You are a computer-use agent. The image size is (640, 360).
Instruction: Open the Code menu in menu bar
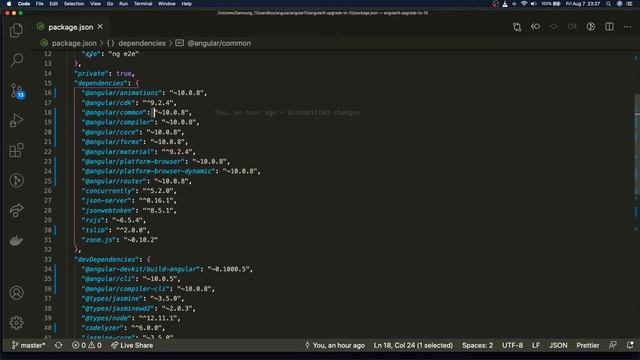click(24, 4)
